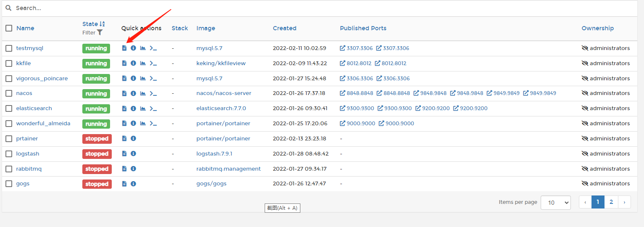Click the search magnifier icon

pyautogui.click(x=8, y=8)
